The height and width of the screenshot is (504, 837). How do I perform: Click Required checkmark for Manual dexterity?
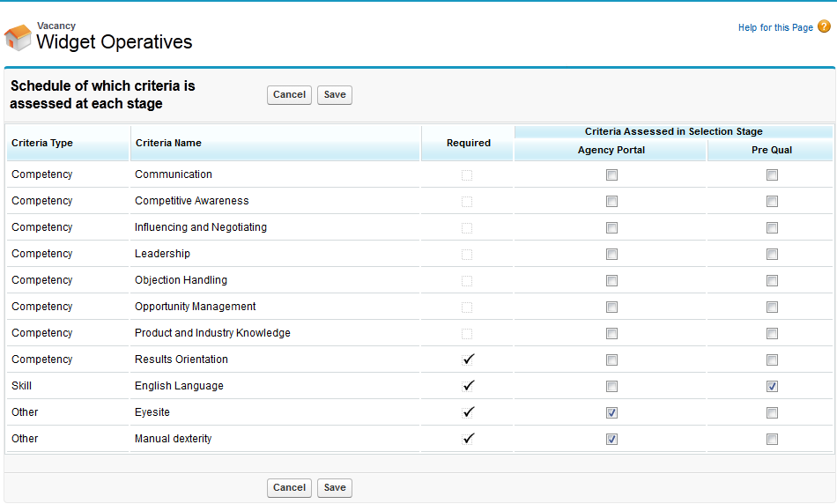pos(468,438)
